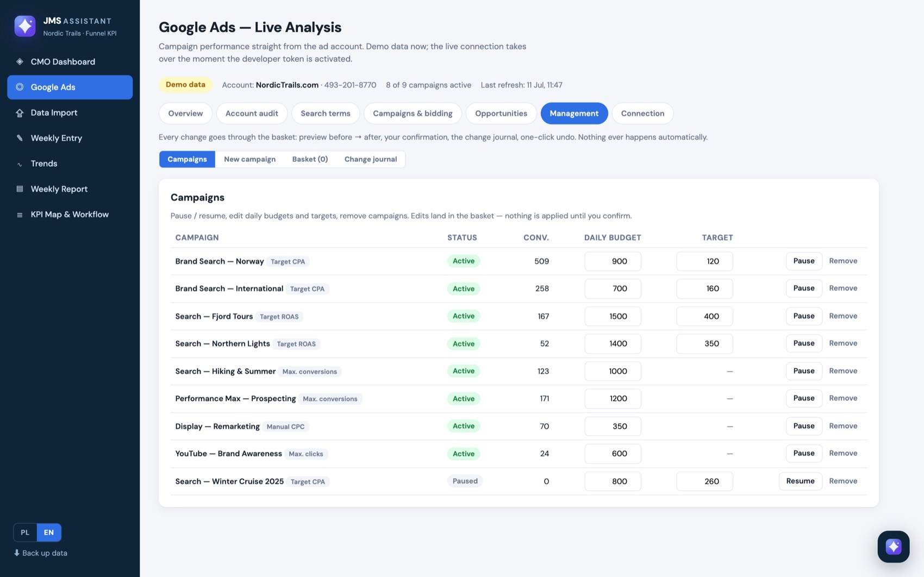This screenshot has height=577, width=924.
Task: Pause YouTube — Brand Awareness campaign
Action: [x=803, y=453]
